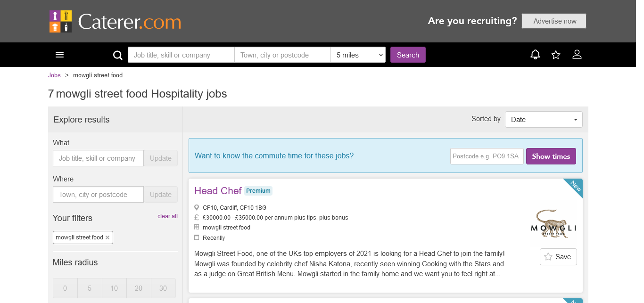Select the 10 miles radius option
Viewport: 644px width, 303px height.
pyautogui.click(x=114, y=288)
